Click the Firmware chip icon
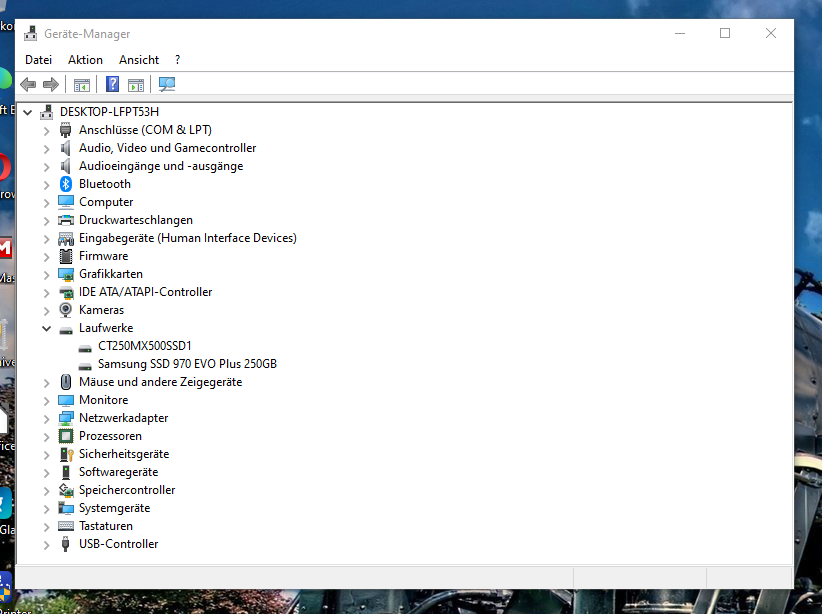Screen dimensions: 822x614 [x=66, y=256]
